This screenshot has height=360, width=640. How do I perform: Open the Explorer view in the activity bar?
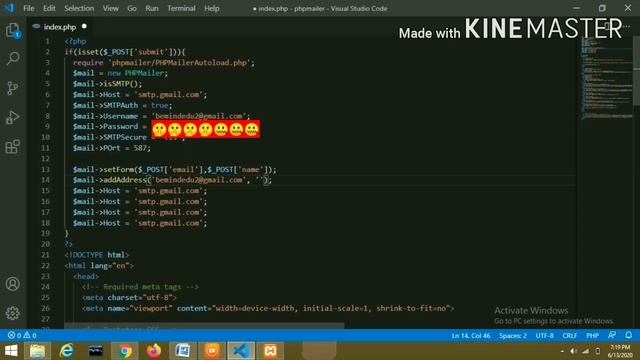pos(13,30)
